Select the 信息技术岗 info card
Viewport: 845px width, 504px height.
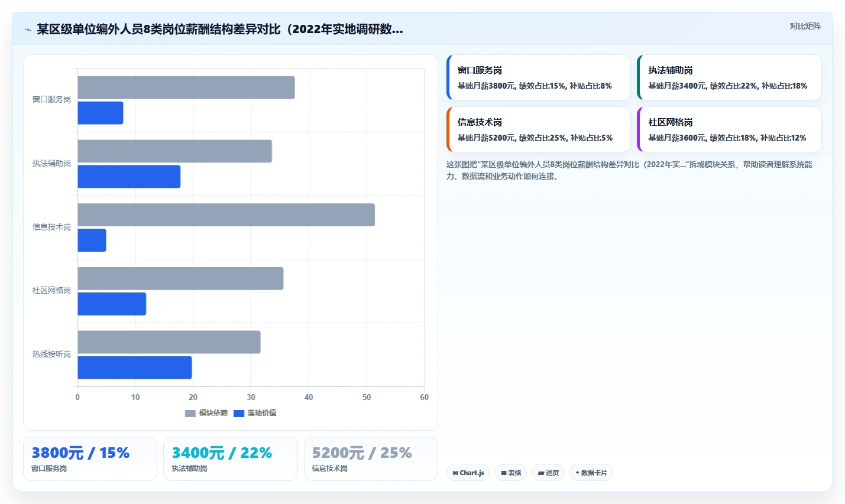(539, 129)
